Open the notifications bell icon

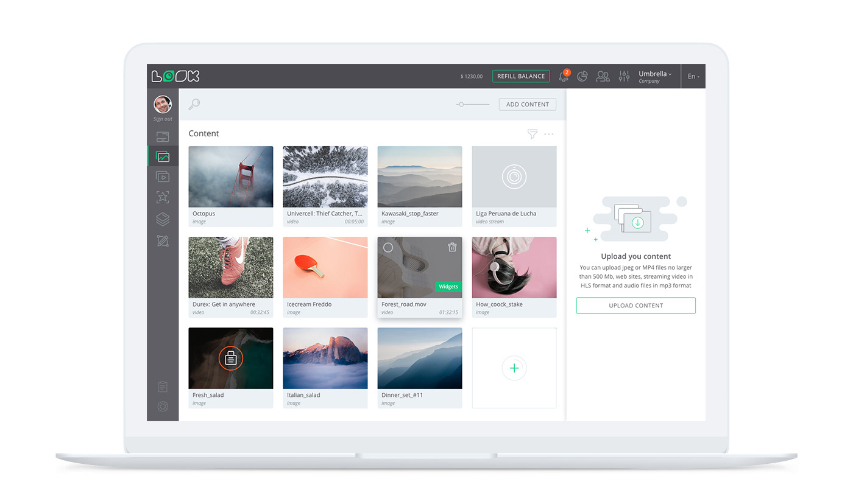pyautogui.click(x=564, y=76)
